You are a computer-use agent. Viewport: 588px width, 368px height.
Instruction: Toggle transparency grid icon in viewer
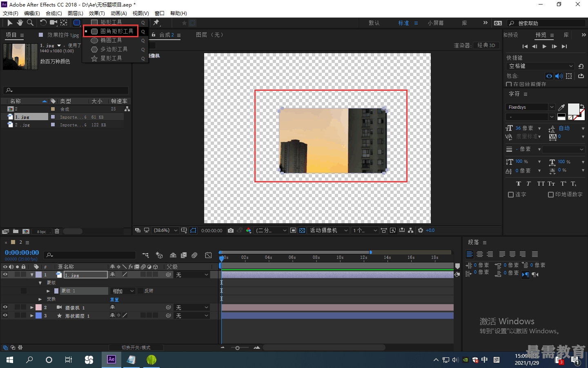click(302, 231)
